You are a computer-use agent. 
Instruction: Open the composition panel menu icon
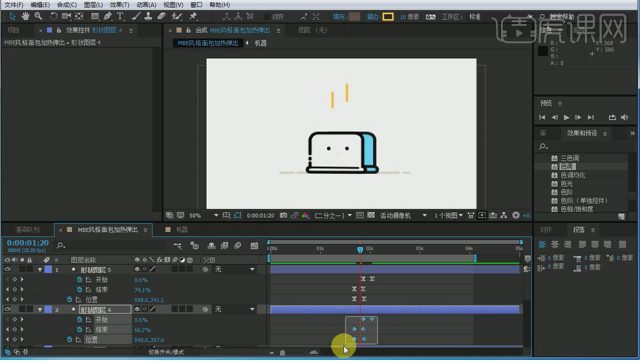pos(278,30)
